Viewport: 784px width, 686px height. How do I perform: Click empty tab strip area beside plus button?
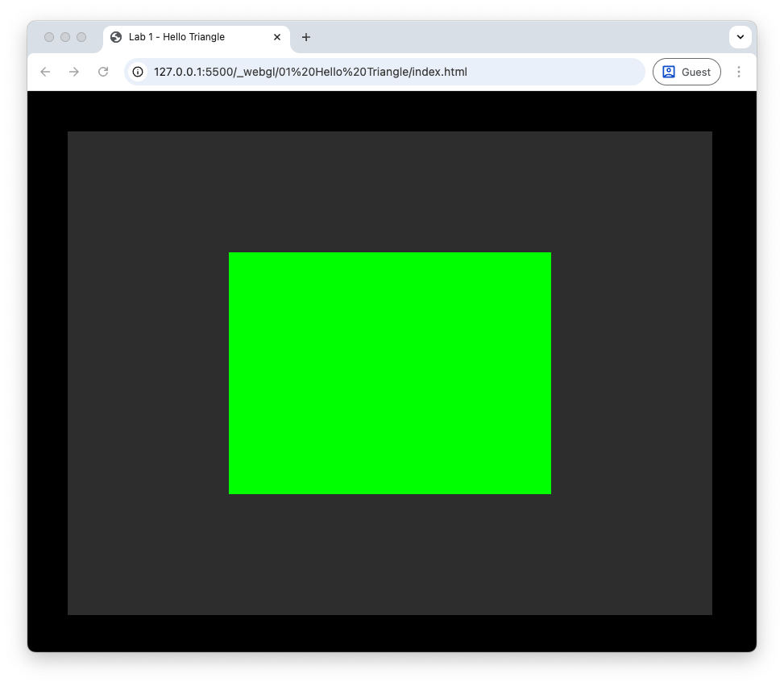click(x=516, y=37)
